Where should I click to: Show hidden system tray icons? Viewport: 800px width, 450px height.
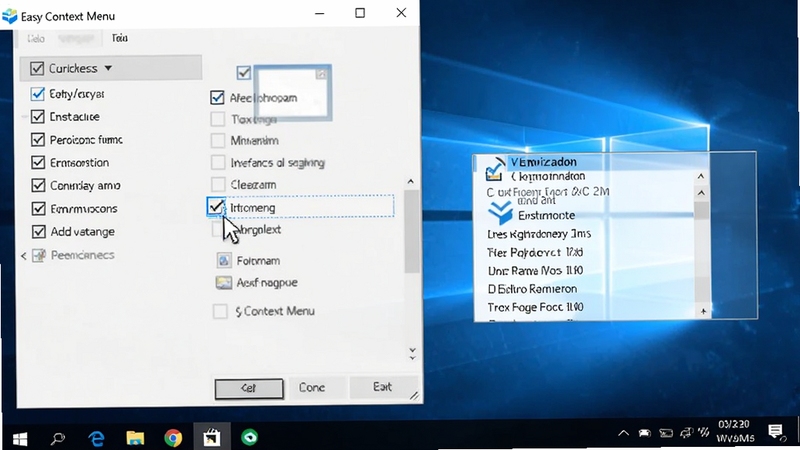[623, 433]
